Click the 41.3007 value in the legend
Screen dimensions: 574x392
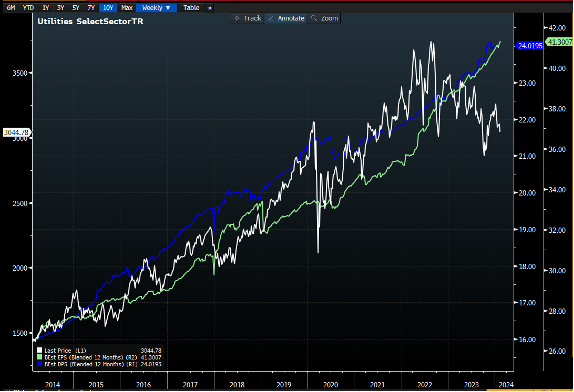151,357
